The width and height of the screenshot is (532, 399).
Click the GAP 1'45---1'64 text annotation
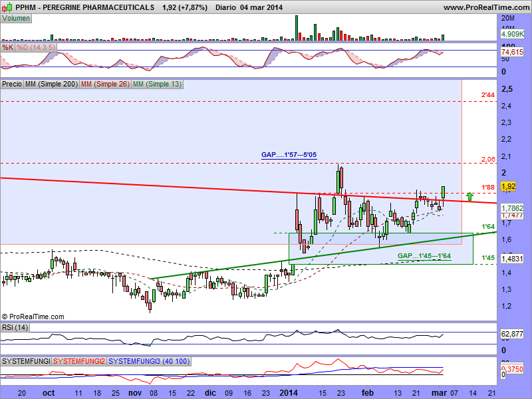pyautogui.click(x=424, y=256)
